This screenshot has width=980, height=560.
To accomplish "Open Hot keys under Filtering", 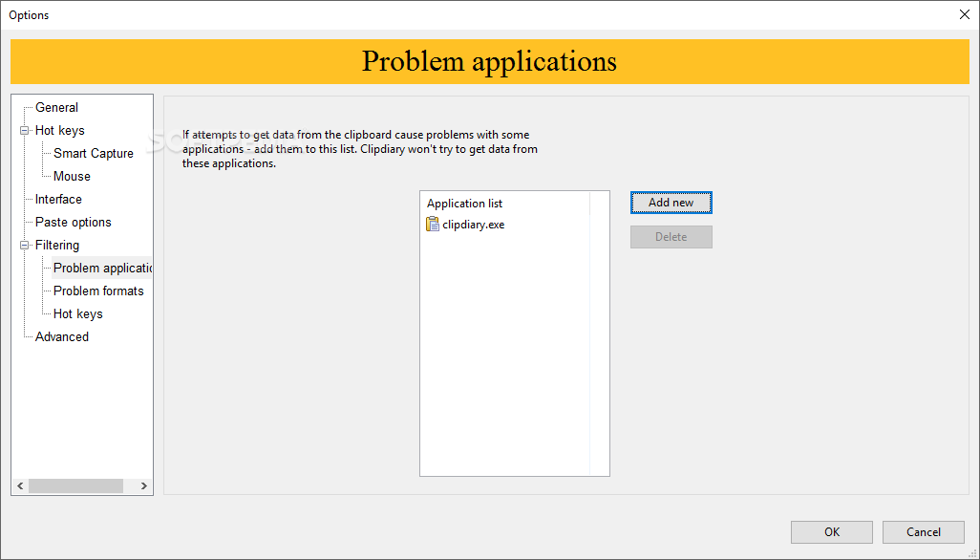I will coord(77,314).
